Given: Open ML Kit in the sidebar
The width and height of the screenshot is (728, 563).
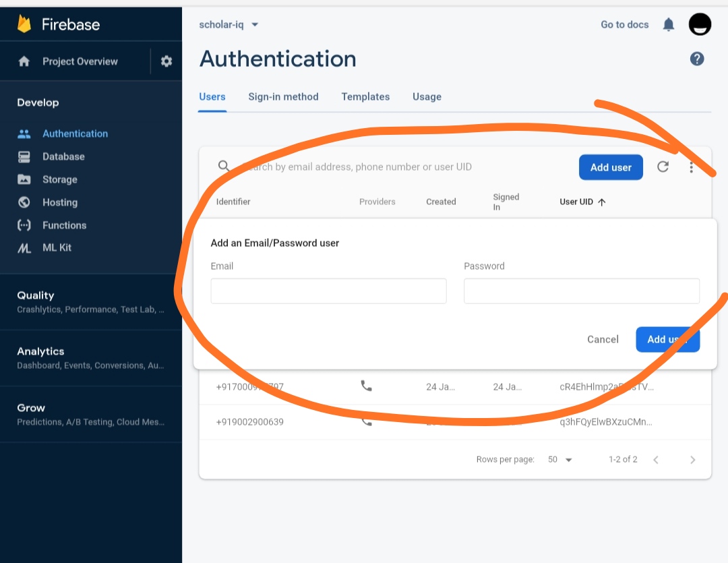Looking at the screenshot, I should [57, 247].
